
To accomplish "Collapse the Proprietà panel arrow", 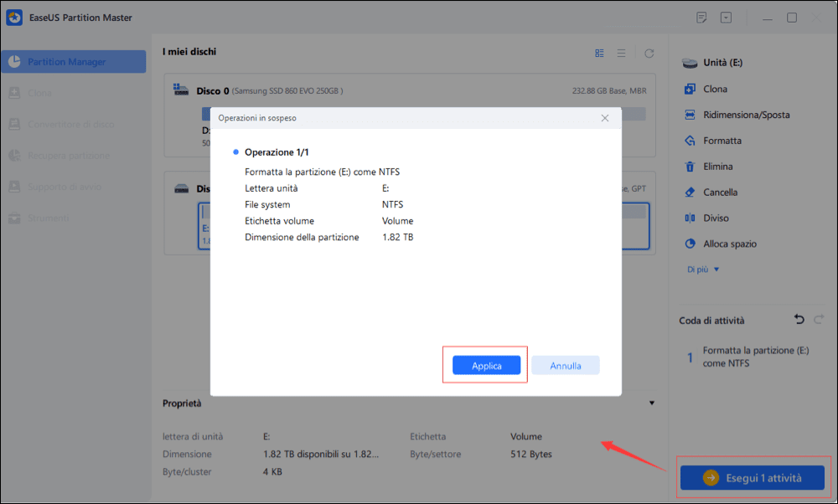I will (652, 403).
